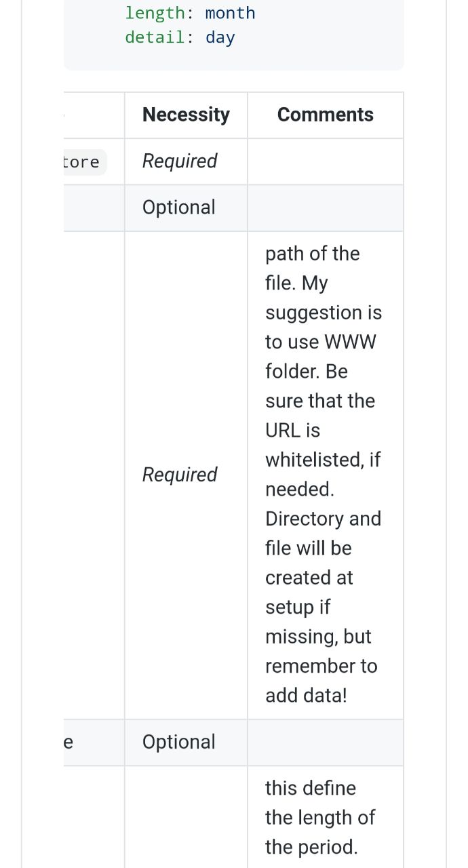Click the words 'path of the' in the comment

(313, 254)
